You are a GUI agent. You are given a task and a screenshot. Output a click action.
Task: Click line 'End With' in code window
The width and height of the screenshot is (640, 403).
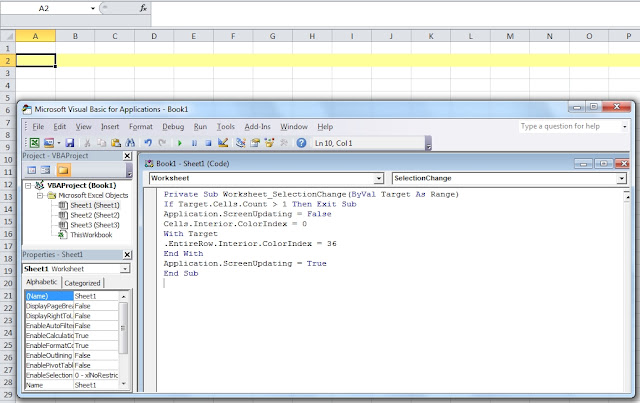coord(183,254)
